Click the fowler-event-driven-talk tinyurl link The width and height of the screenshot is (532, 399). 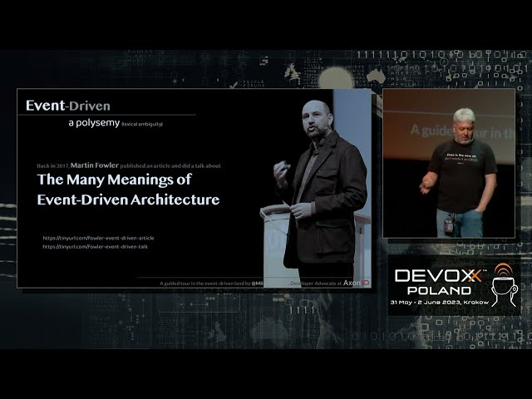[95, 247]
